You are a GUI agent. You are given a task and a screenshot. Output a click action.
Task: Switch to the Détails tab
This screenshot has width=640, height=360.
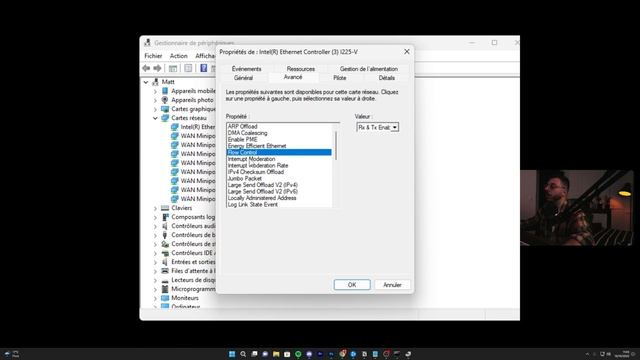(x=386, y=78)
